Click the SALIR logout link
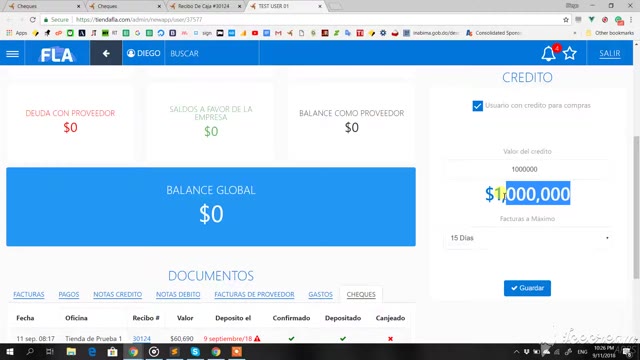 (x=610, y=53)
